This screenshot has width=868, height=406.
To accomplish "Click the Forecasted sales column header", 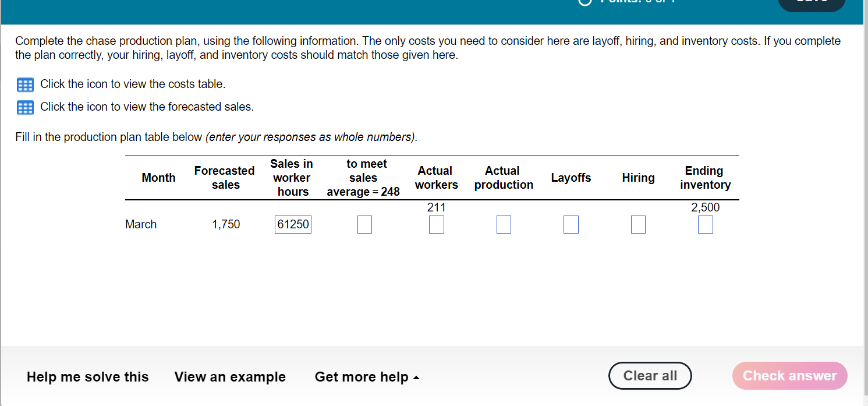I will (x=225, y=178).
